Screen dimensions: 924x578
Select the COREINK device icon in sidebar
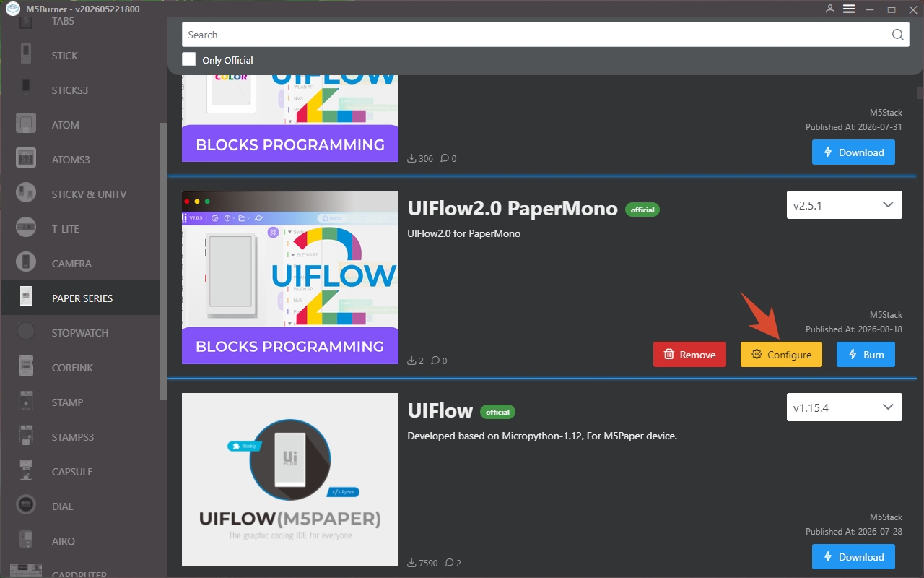(x=26, y=367)
